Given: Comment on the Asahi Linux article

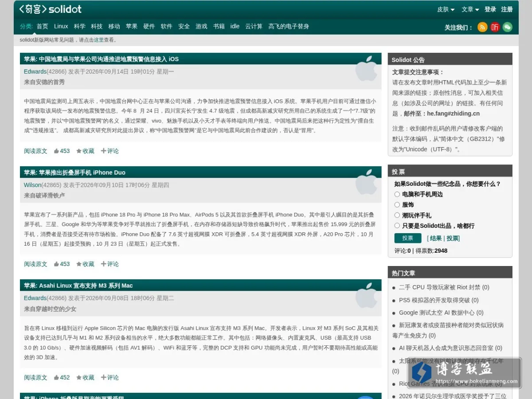Looking at the screenshot, I should pos(110,377).
